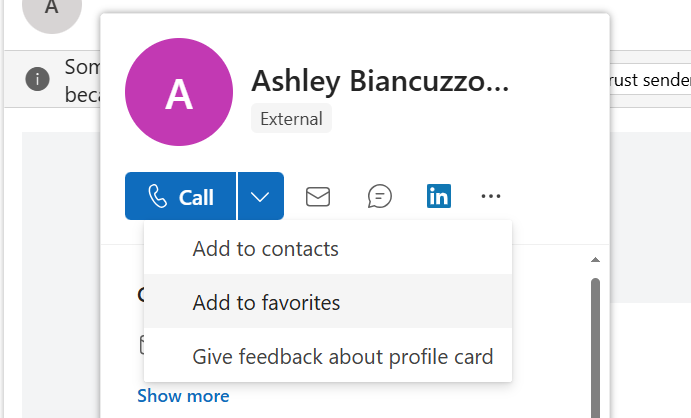691x418 pixels.
Task: Click the Trust sender link
Action: click(x=650, y=80)
